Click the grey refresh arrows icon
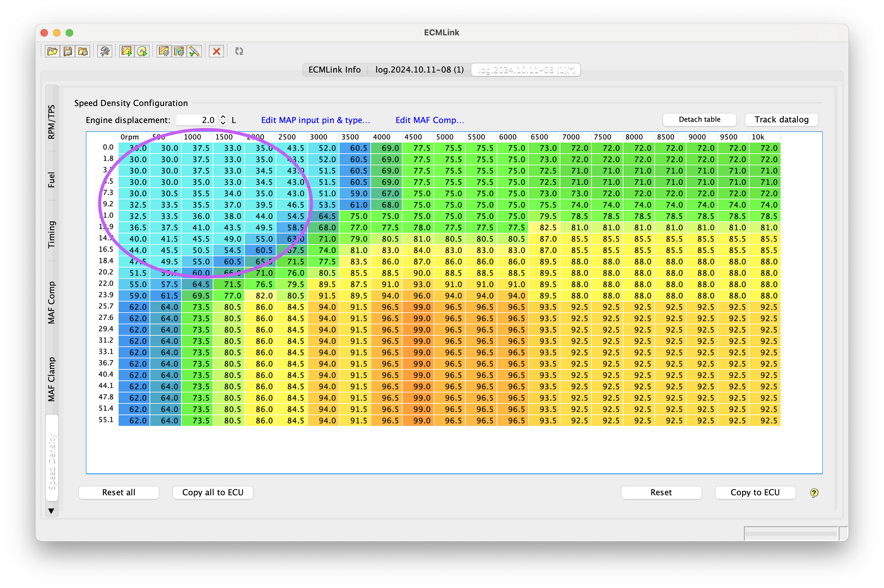This screenshot has width=884, height=588. coord(239,51)
